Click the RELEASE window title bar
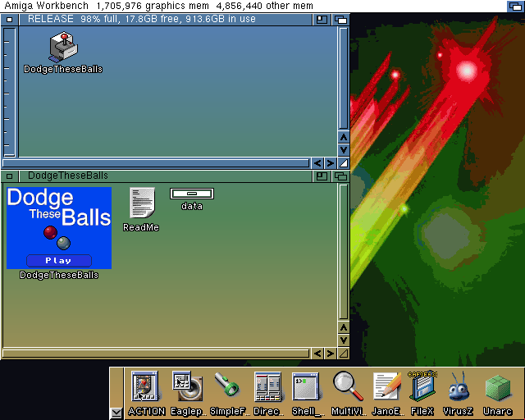This screenshot has height=420, width=525. coord(166,20)
